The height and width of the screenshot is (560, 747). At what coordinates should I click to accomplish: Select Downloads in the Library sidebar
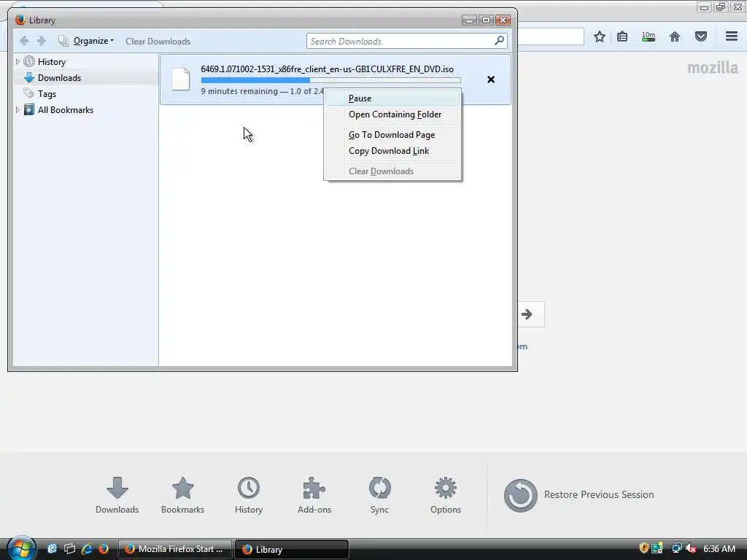59,77
